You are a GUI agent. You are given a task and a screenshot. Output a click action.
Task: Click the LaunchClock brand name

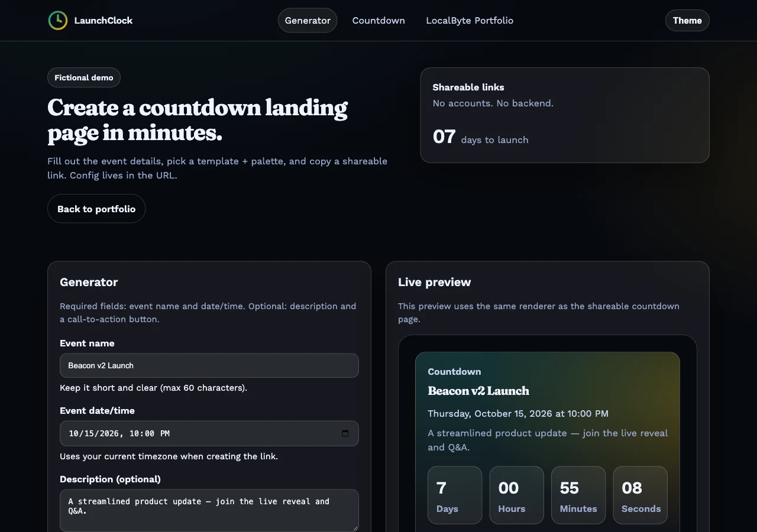(103, 21)
